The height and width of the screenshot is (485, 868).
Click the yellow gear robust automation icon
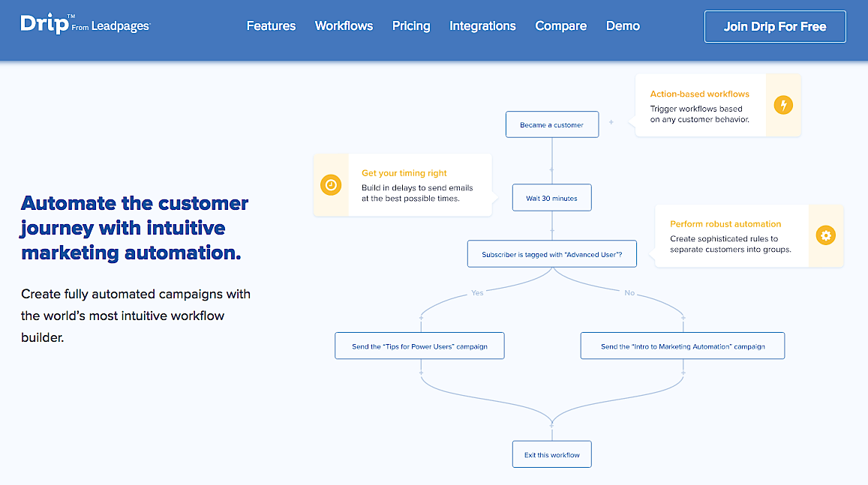[x=825, y=235]
